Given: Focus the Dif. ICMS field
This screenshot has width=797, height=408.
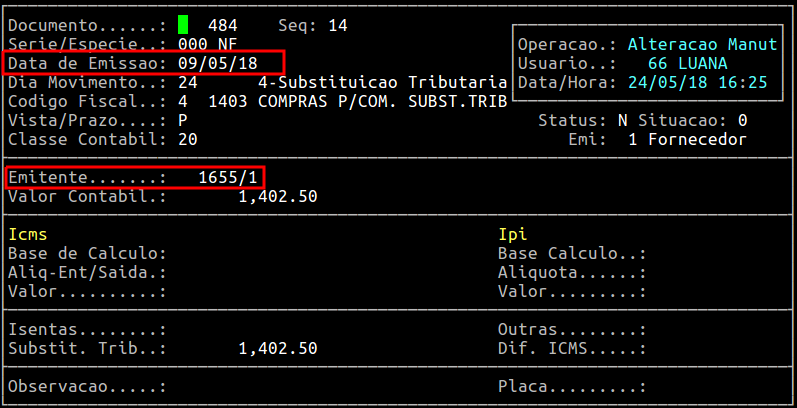Looking at the screenshot, I should click(x=700, y=348).
